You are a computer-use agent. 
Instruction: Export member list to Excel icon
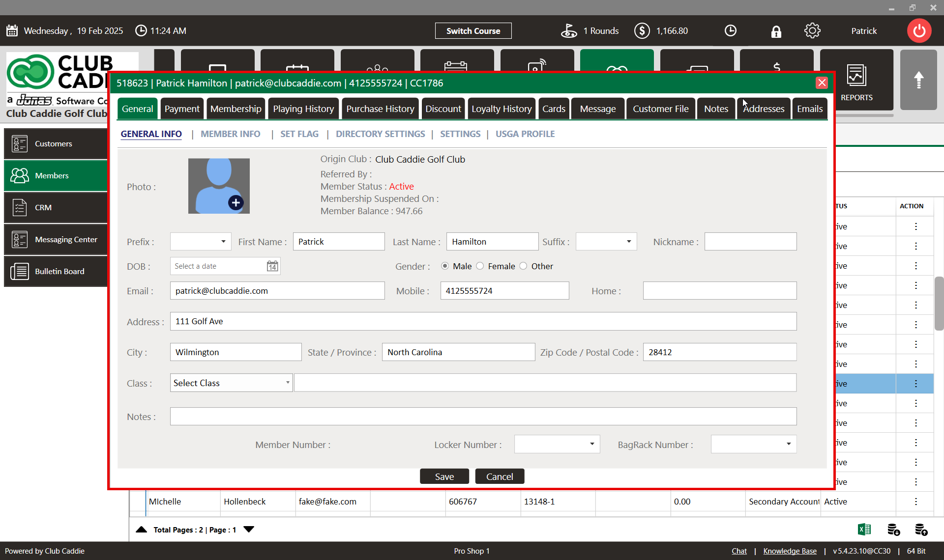(864, 530)
